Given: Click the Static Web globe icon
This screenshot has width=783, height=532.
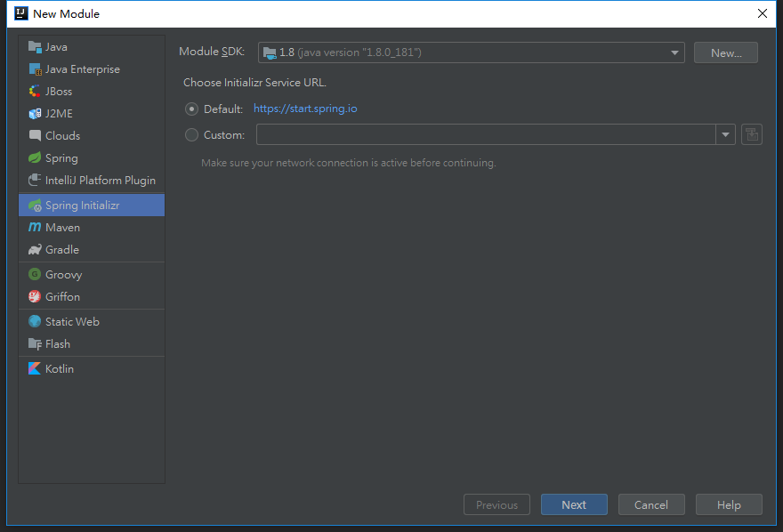Looking at the screenshot, I should tap(35, 321).
